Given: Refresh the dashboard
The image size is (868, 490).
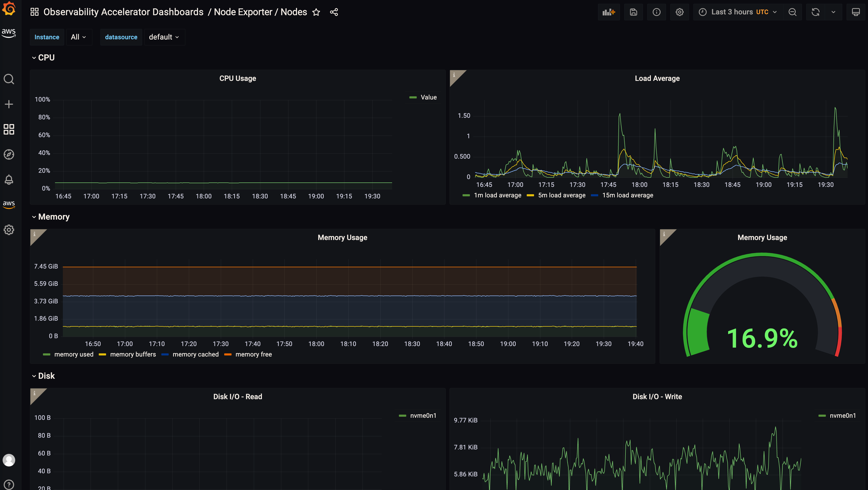Looking at the screenshot, I should pos(815,12).
